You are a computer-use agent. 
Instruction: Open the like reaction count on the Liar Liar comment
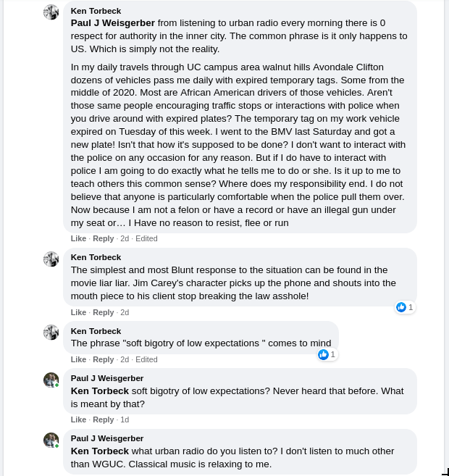tap(405, 307)
